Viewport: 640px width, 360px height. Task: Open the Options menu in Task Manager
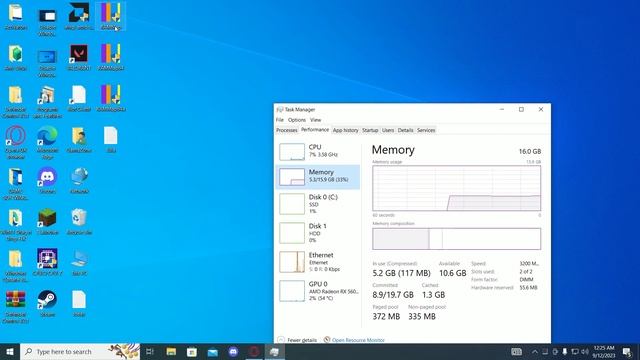pyautogui.click(x=297, y=120)
